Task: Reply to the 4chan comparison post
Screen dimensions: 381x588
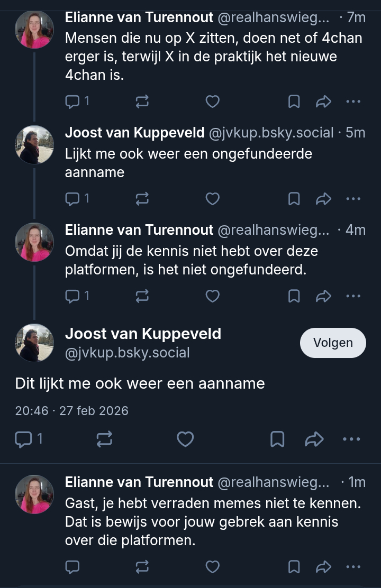Action: point(72,102)
